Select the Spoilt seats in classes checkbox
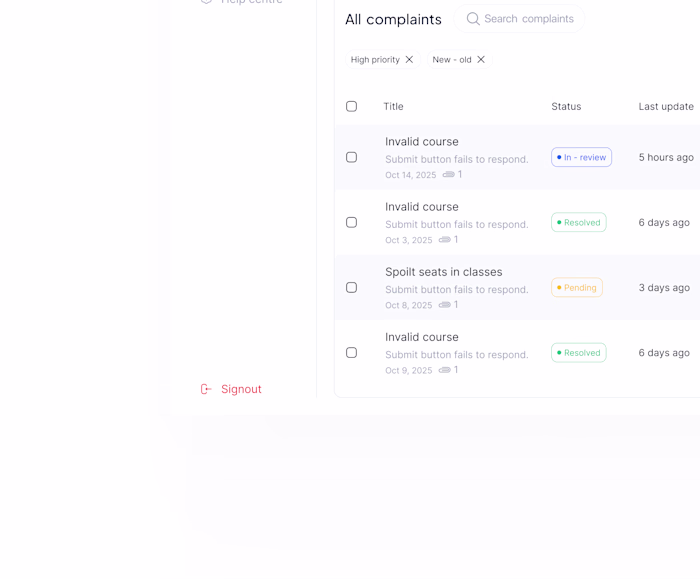Image resolution: width=700 pixels, height=579 pixels. pos(351,287)
